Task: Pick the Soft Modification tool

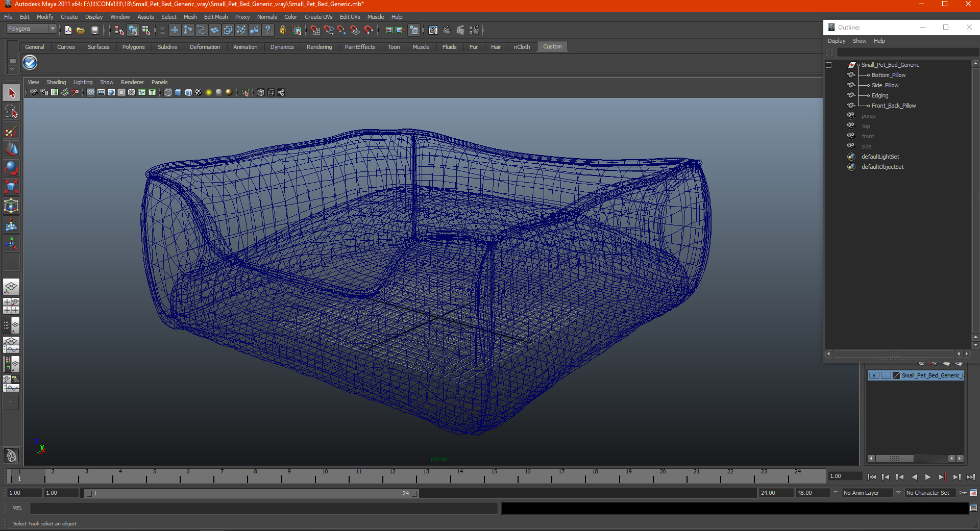Action: pyautogui.click(x=11, y=224)
